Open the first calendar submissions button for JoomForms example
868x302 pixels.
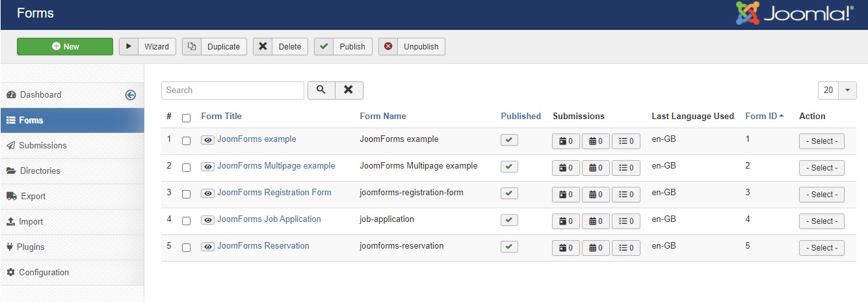566,141
